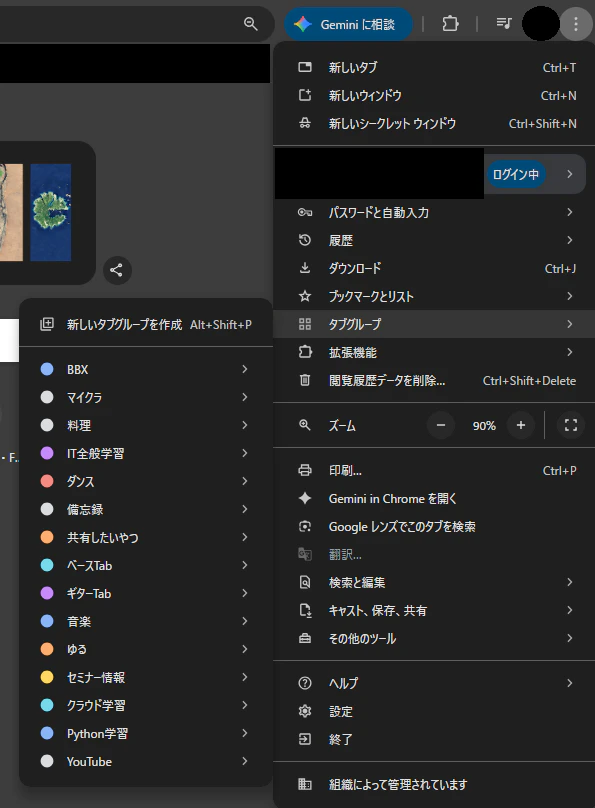Click the search magnifier icon in address bar
Image resolution: width=595 pixels, height=808 pixels.
(250, 24)
